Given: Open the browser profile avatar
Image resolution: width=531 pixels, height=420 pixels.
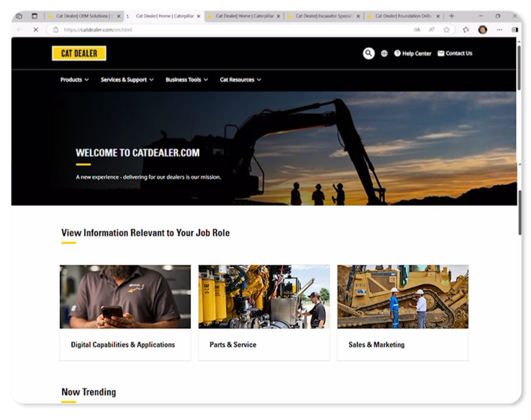Looking at the screenshot, I should 482,30.
